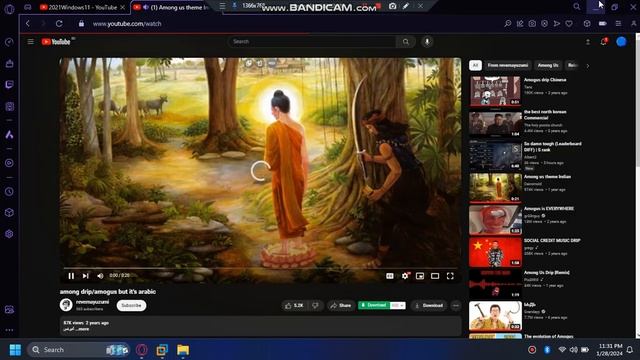Open the more actions ellipsis menu
640x360 pixels.
456,305
